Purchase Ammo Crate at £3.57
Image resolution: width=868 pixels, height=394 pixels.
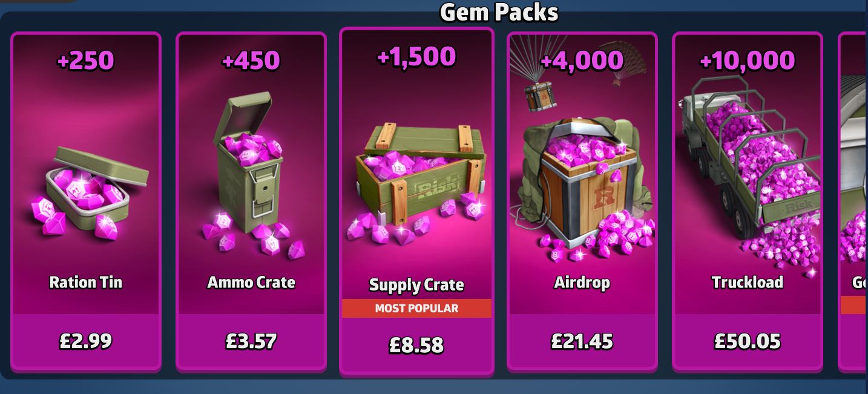point(251,341)
